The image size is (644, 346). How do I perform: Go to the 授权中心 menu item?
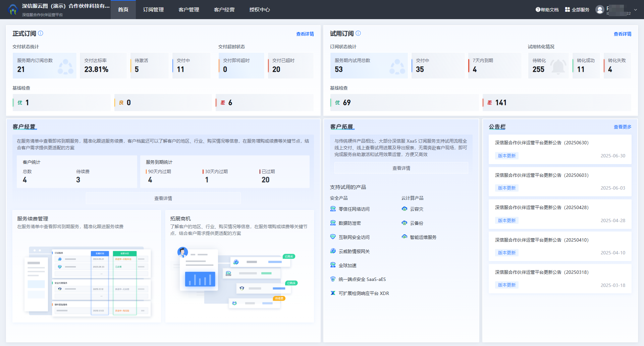tap(259, 10)
